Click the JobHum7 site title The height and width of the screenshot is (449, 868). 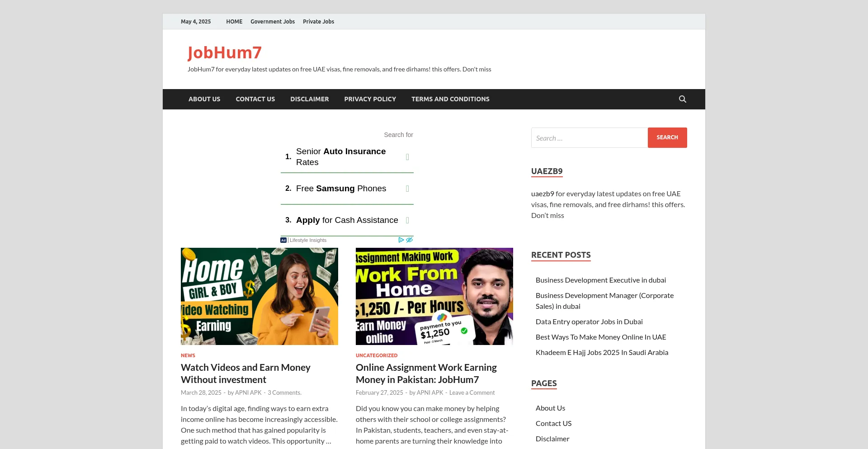tap(225, 52)
